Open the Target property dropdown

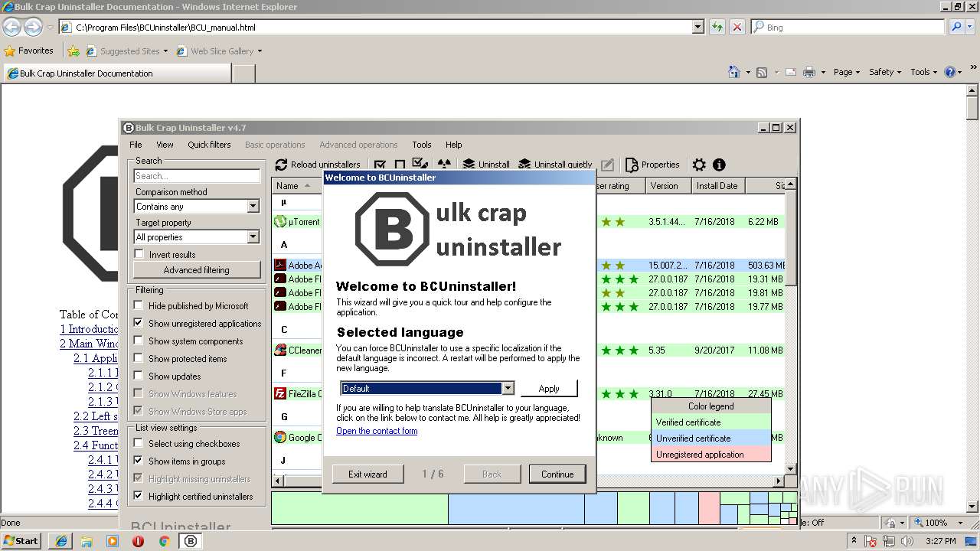[x=253, y=237]
